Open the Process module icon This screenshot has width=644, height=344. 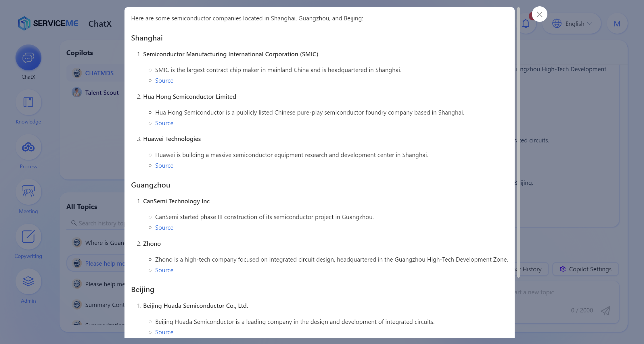point(28,147)
